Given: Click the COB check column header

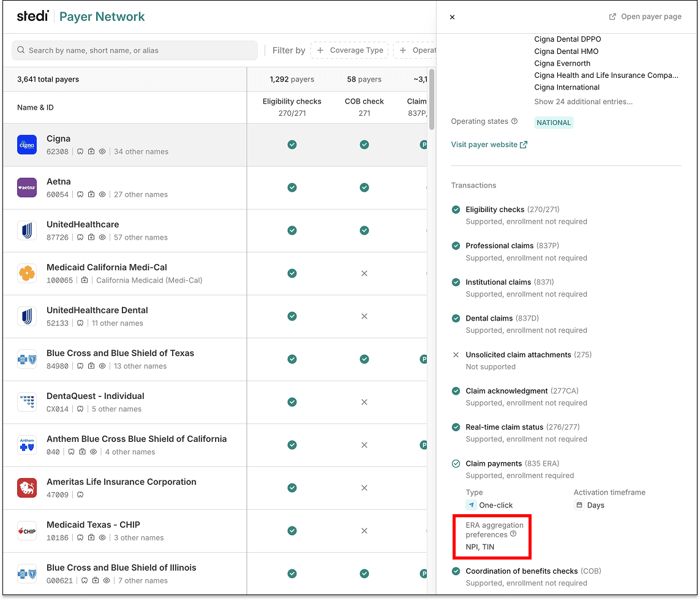Looking at the screenshot, I should (364, 107).
